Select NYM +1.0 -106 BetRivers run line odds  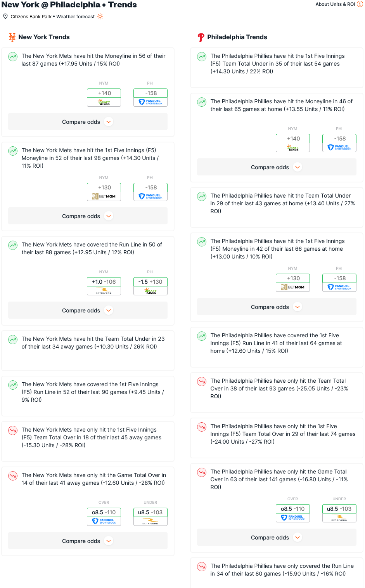[104, 286]
